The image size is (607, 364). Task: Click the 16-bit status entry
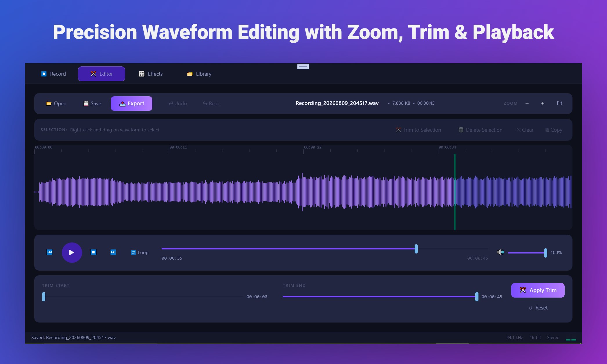(535, 338)
